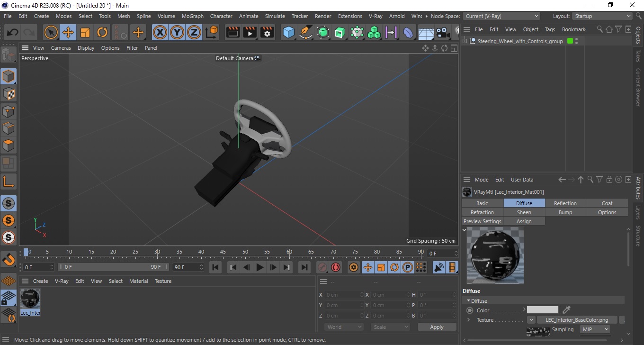Open the Simulate menu

[275, 16]
